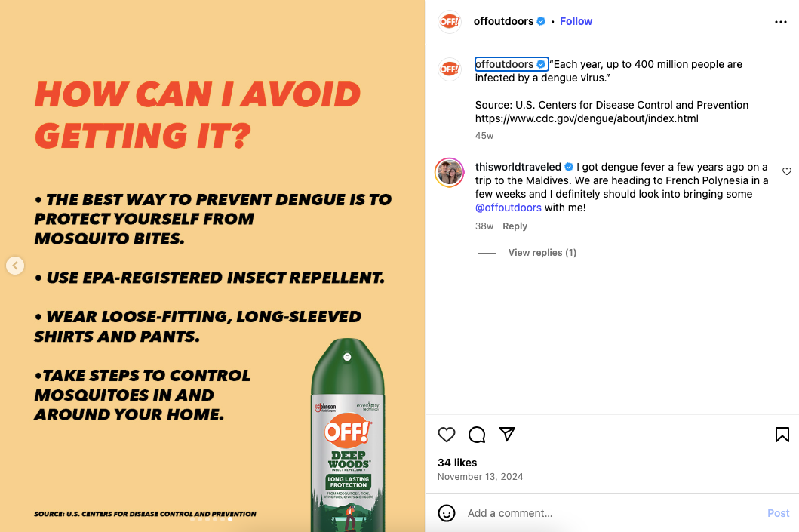Like thisworldtraveled's comment heart
This screenshot has height=532, width=799.
787,171
